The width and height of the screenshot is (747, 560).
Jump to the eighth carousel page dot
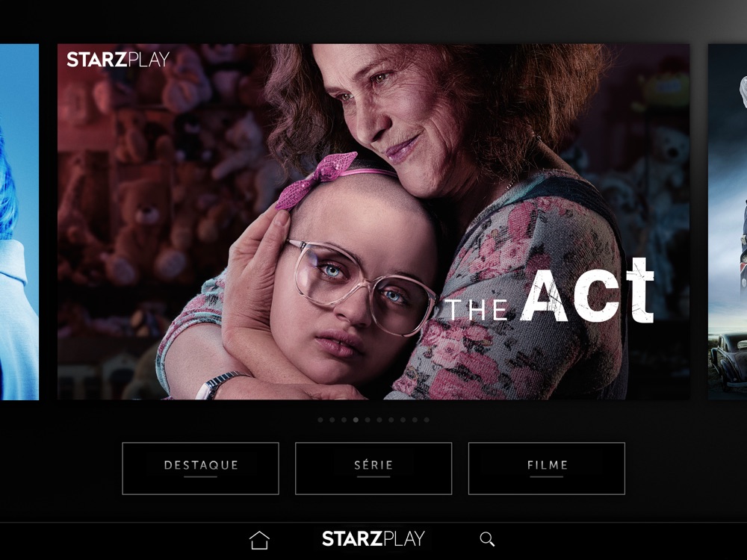(x=403, y=420)
